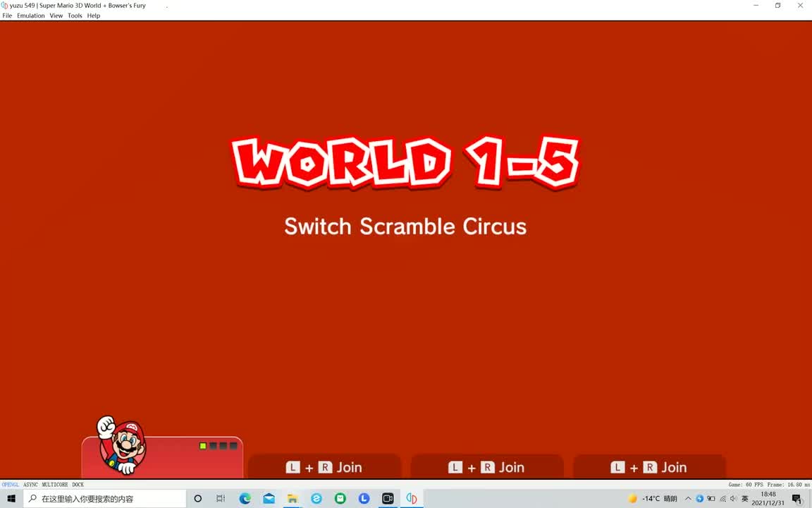This screenshot has width=812, height=508.
Task: Open the green app icon on taskbar
Action: (340, 498)
